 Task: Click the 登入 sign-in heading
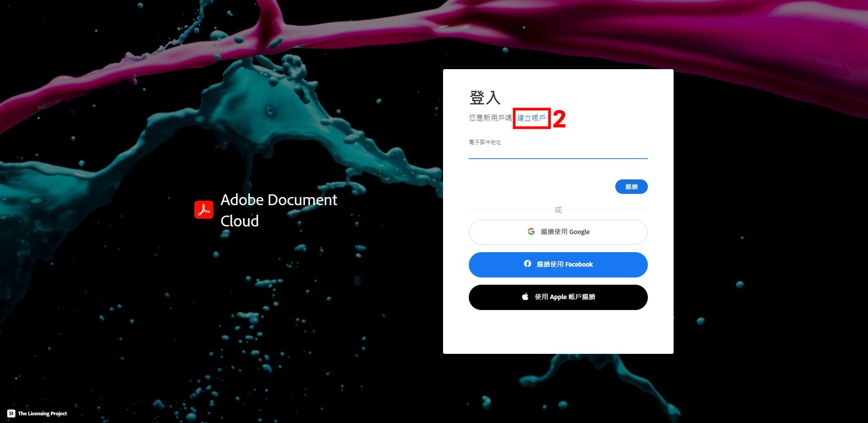tap(485, 98)
